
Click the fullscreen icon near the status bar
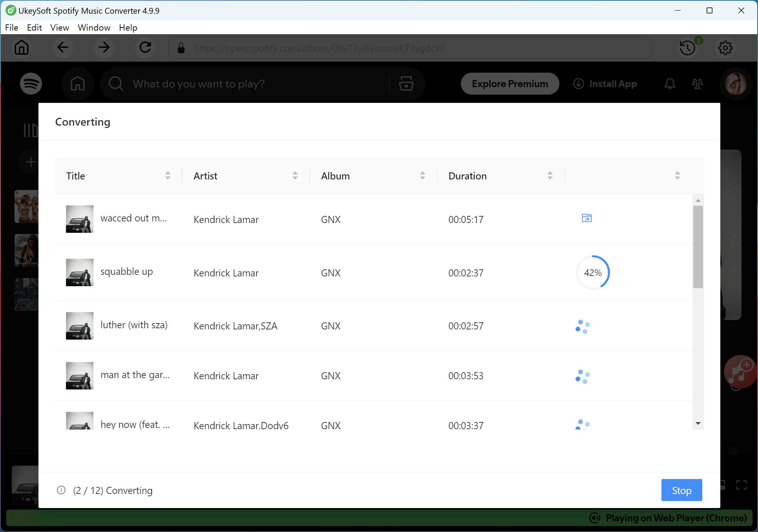point(741,485)
